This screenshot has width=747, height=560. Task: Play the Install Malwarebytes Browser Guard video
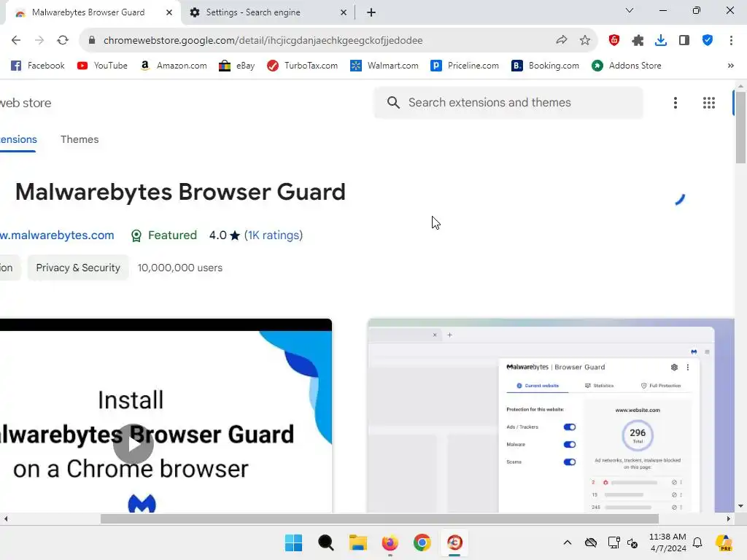[133, 444]
